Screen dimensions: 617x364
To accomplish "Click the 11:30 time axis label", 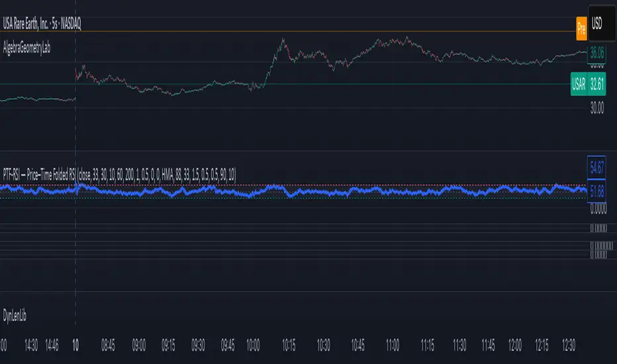I will (x=459, y=345).
